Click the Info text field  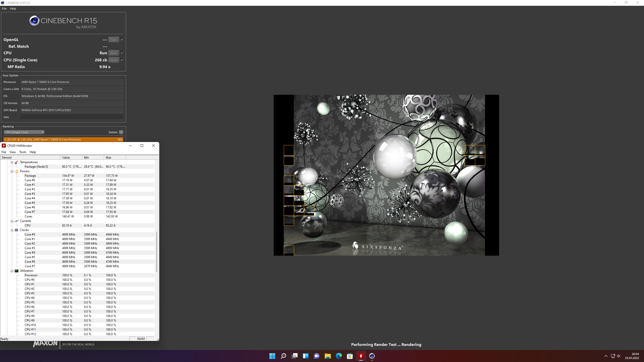pyautogui.click(x=72, y=117)
